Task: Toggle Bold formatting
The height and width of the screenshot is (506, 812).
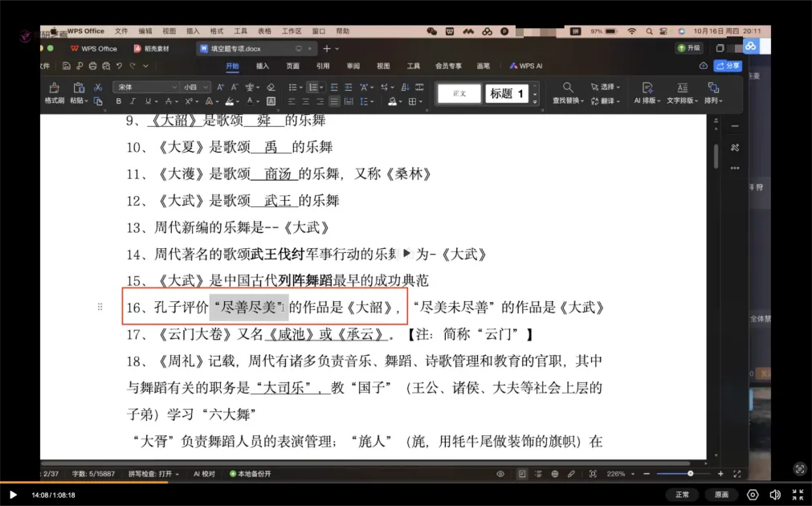Action: tap(119, 101)
